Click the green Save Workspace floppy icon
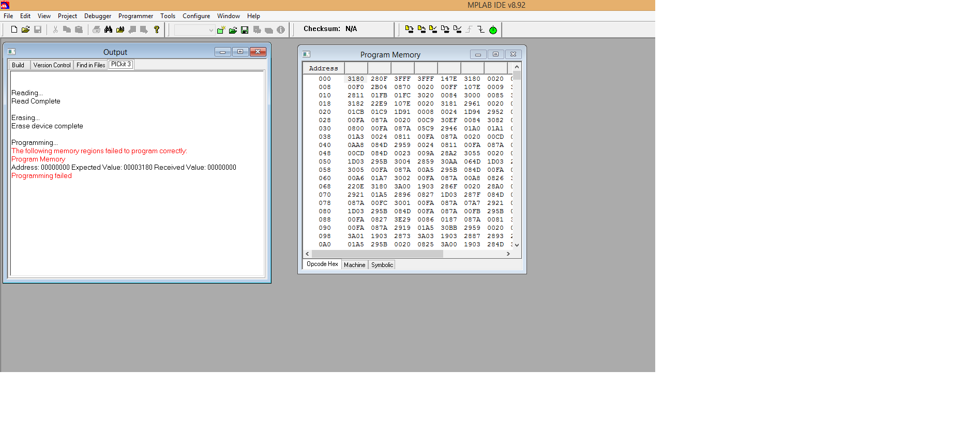This screenshot has height=444, width=980. click(x=245, y=30)
